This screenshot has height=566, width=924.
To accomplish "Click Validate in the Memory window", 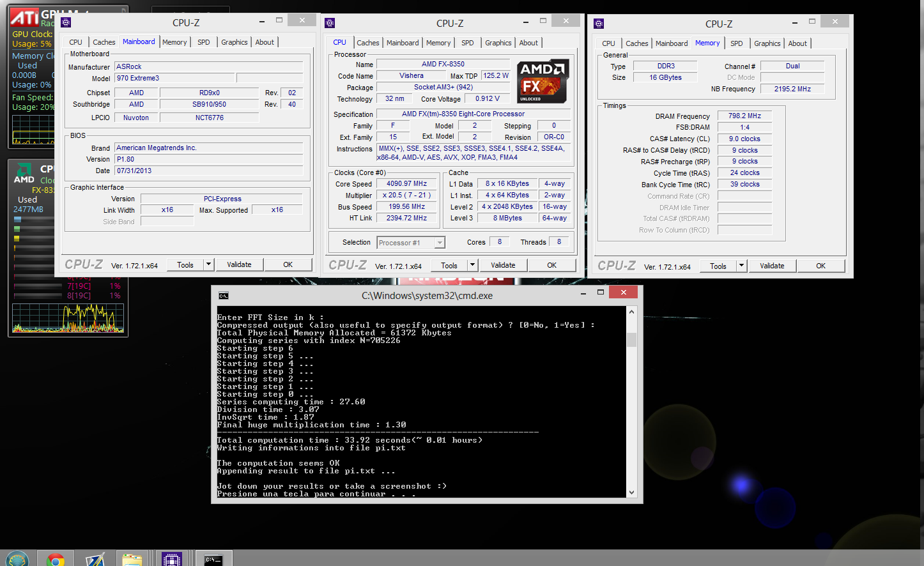I will coord(772,266).
